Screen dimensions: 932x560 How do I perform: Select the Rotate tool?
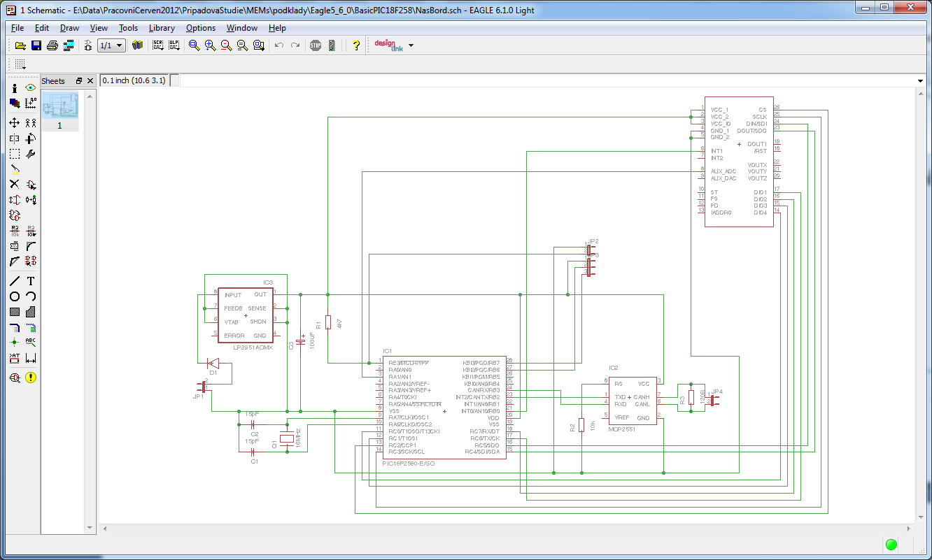pyautogui.click(x=31, y=138)
